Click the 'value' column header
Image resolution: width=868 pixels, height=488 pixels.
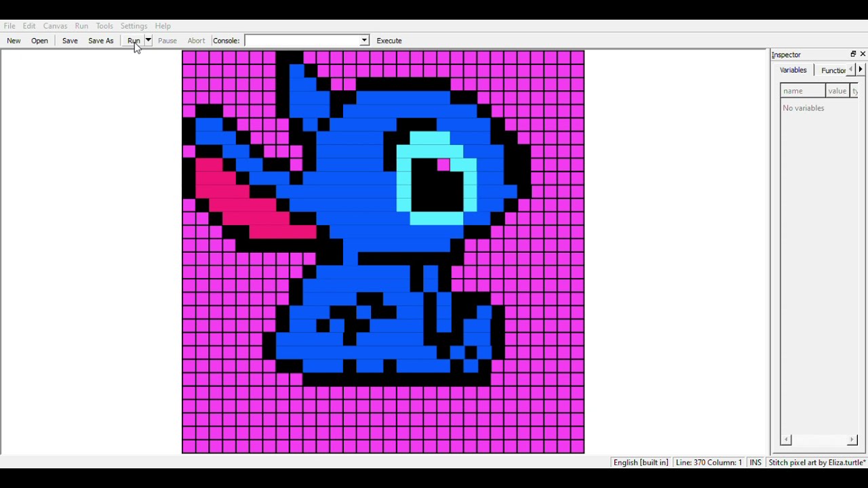tap(837, 91)
